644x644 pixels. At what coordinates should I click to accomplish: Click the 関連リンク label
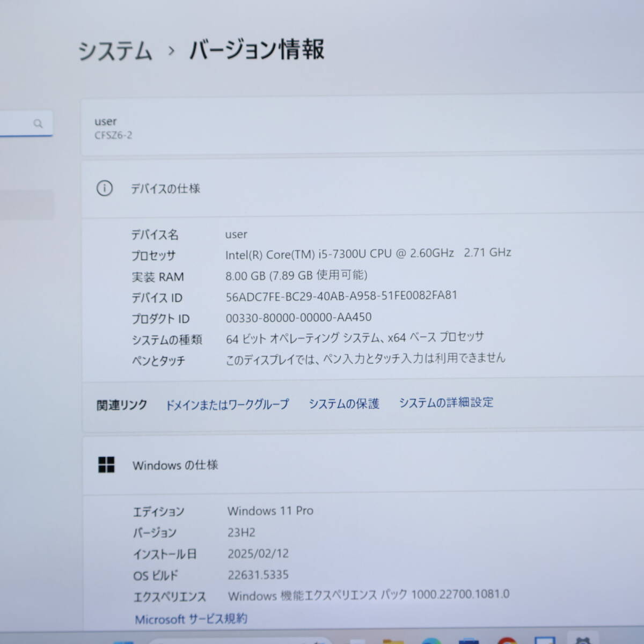tap(122, 405)
